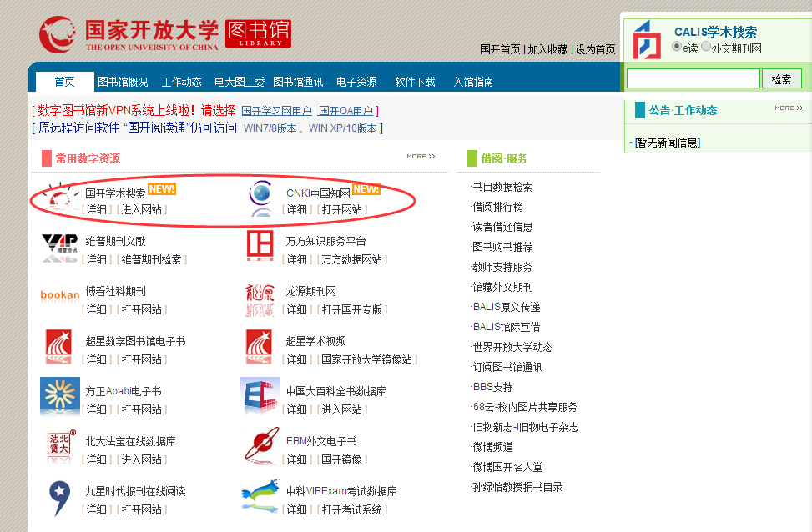Open the 入馆指南 menu item
This screenshot has height=532, width=812.
coord(473,82)
